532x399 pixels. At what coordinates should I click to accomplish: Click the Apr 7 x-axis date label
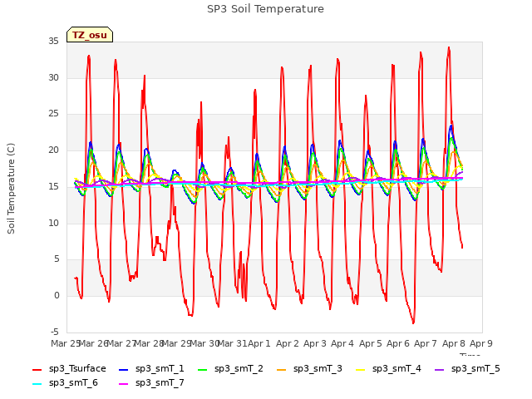click(x=426, y=343)
